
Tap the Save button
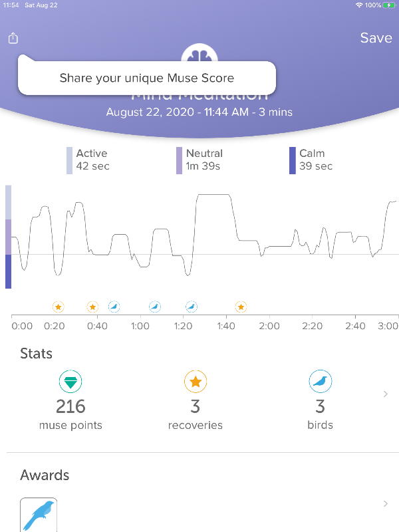click(376, 38)
